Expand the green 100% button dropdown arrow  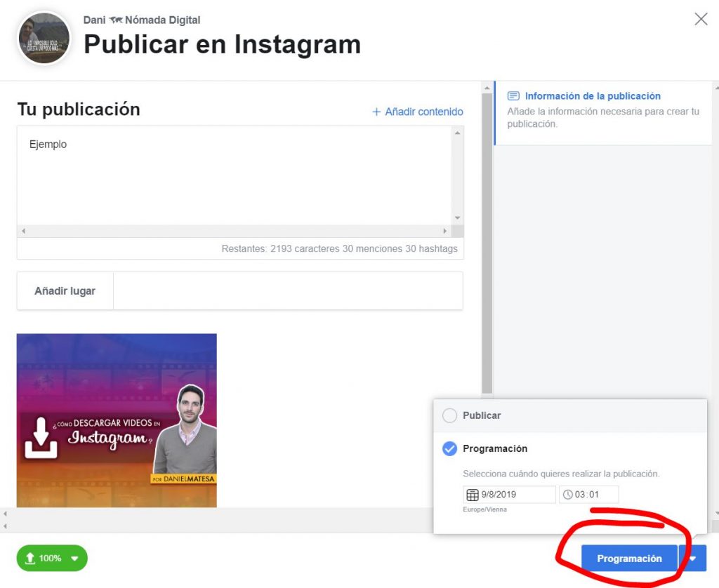(x=74, y=559)
